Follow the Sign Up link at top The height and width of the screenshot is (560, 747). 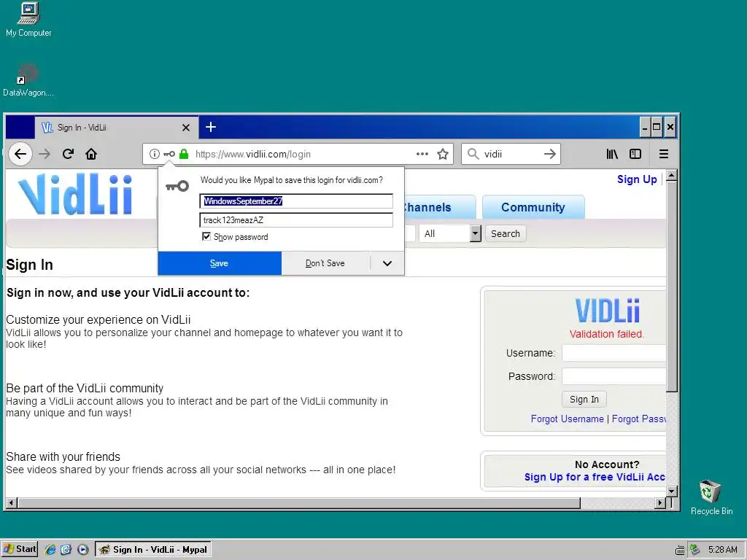click(x=637, y=179)
